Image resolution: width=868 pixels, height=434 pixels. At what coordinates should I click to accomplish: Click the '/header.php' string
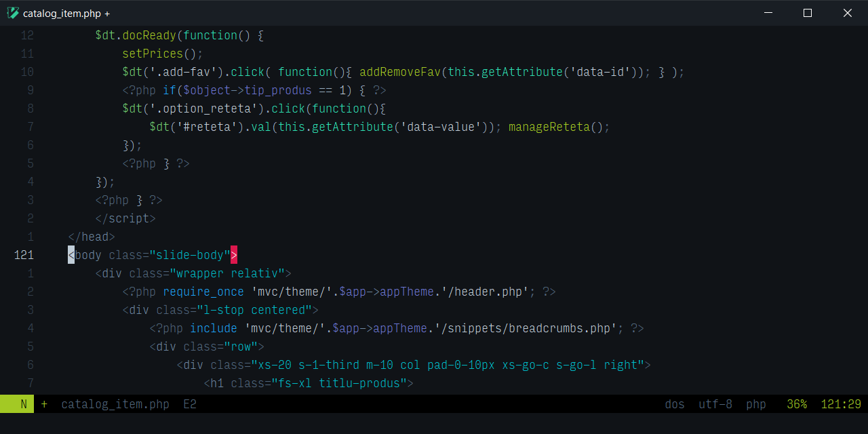click(x=485, y=292)
